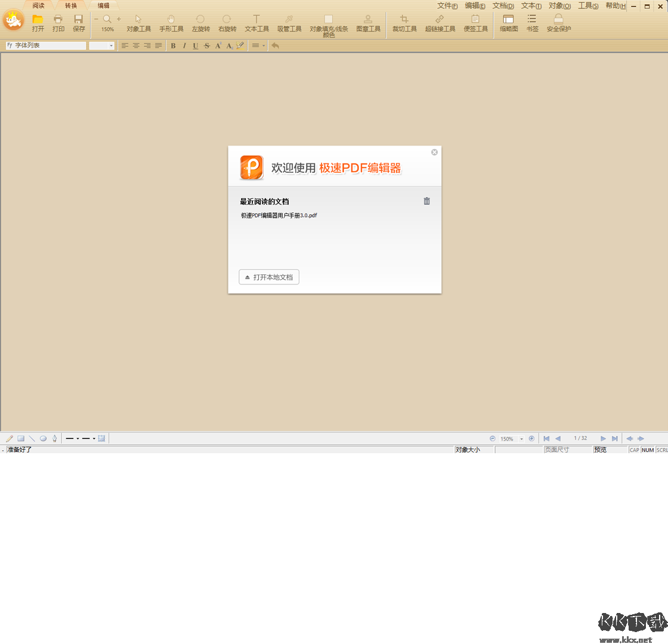668x644 pixels.
Task: Rotate page right with 右旋转
Action: coord(227,23)
